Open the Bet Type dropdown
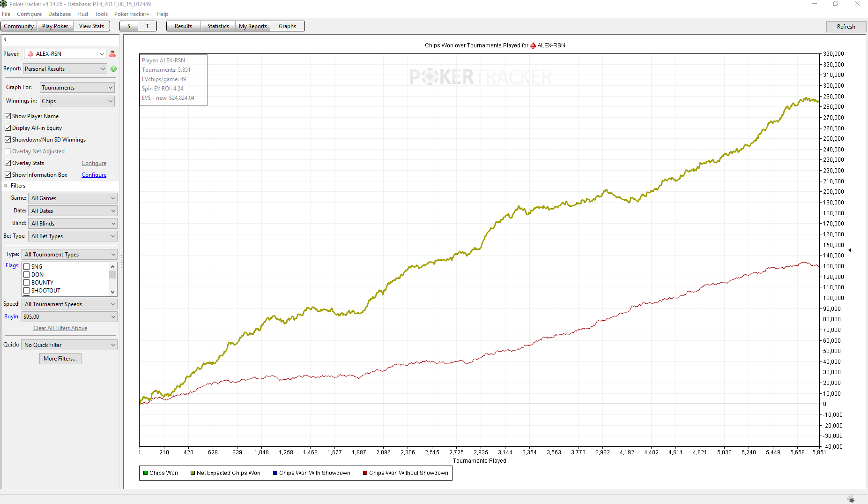The width and height of the screenshot is (868, 504). 73,236
